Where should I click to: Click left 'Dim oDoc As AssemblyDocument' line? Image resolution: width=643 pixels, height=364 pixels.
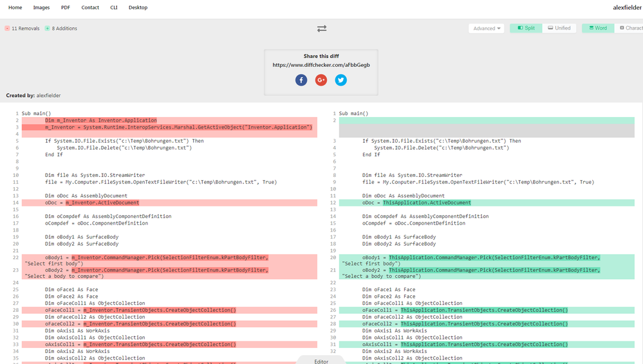point(86,196)
